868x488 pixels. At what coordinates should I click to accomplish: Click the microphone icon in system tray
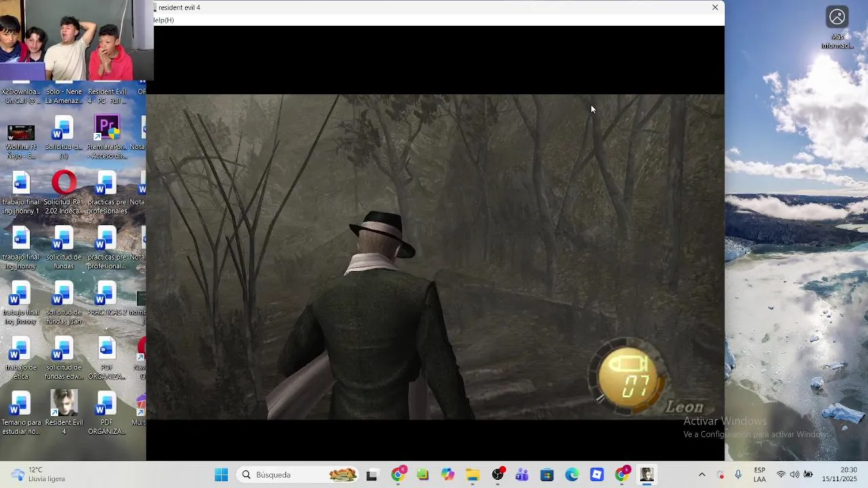point(738,474)
